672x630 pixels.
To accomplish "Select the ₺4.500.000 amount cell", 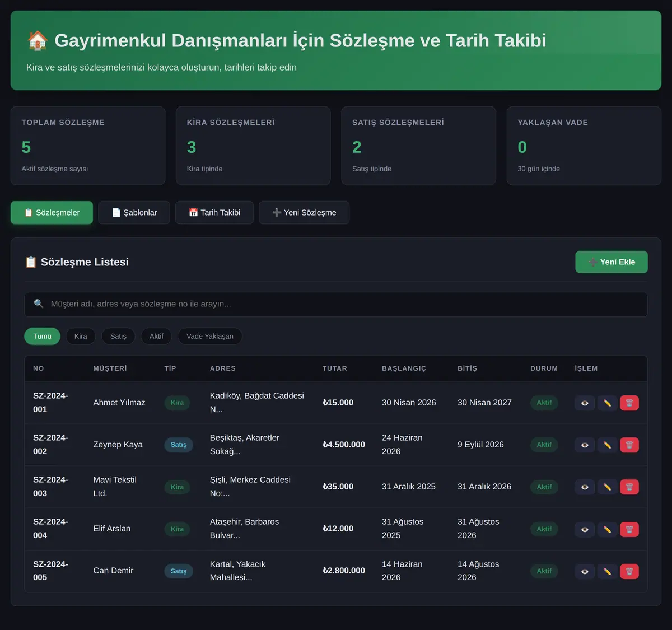I will point(344,445).
